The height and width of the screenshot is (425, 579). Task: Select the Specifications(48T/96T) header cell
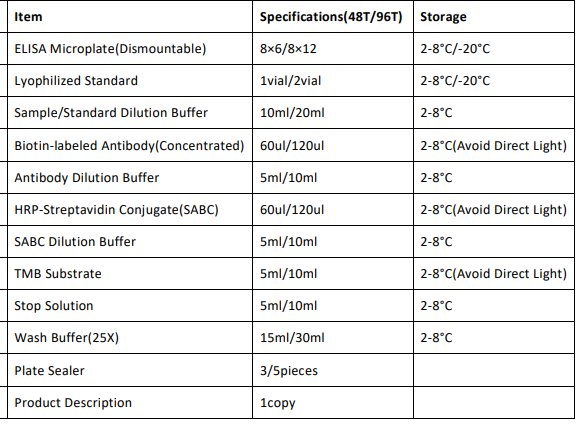pos(333,17)
